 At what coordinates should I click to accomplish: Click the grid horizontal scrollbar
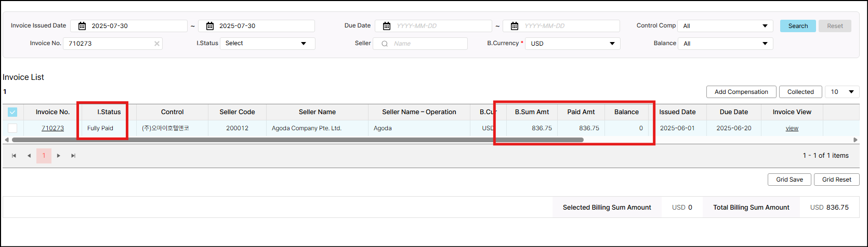pos(297,140)
